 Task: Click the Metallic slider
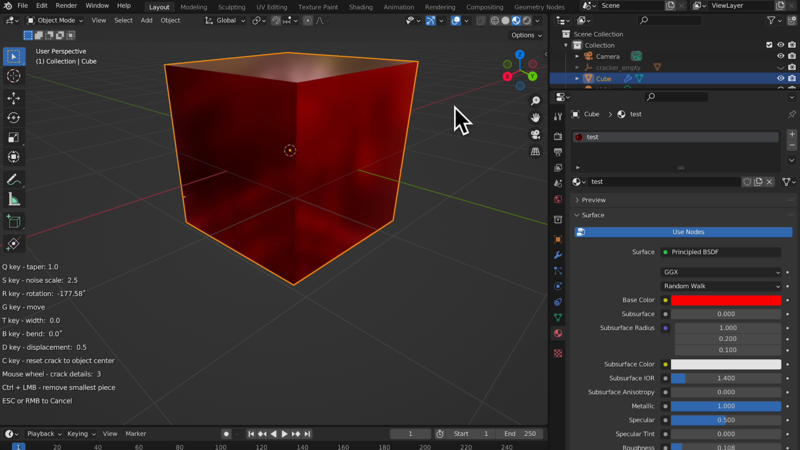726,406
